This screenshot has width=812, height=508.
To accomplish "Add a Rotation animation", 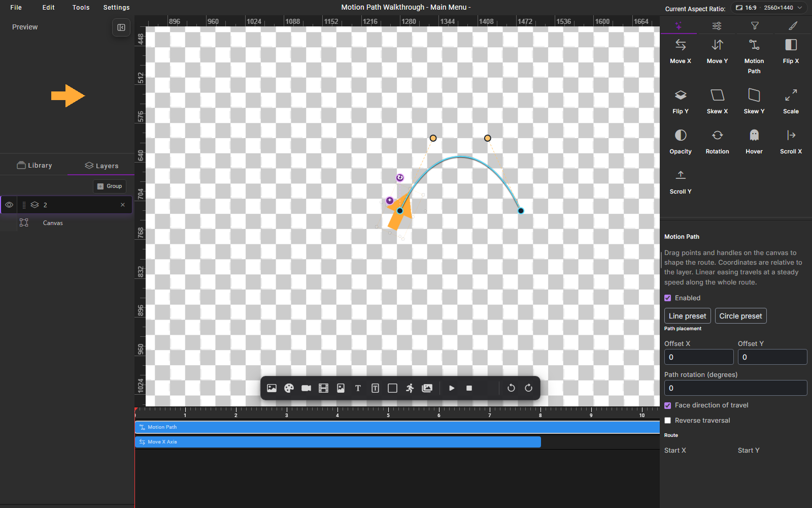I will click(x=717, y=142).
